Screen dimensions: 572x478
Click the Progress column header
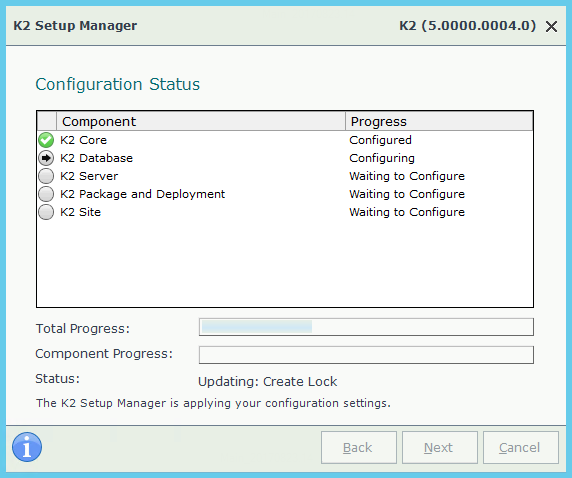coord(439,121)
